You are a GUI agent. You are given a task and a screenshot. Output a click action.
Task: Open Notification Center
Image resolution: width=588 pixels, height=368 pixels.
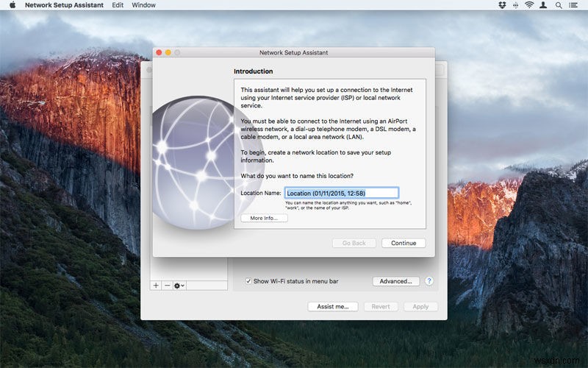tap(573, 5)
